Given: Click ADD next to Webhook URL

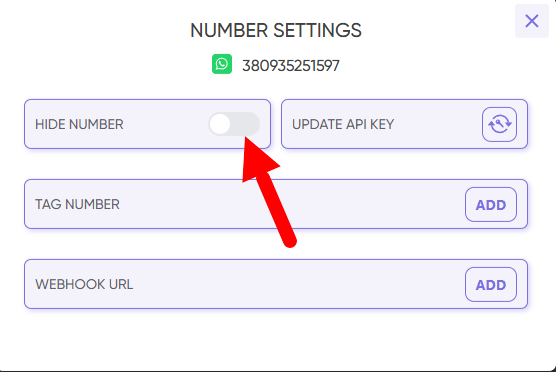Looking at the screenshot, I should tap(491, 285).
